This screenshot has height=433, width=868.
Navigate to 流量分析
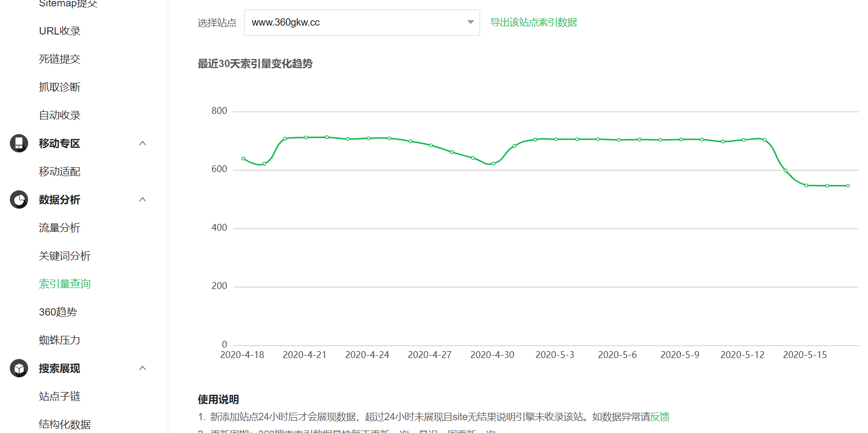(x=60, y=228)
